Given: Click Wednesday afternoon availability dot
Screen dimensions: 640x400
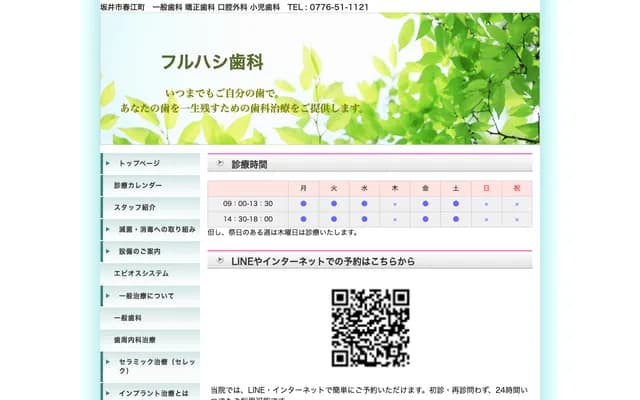Looking at the screenshot, I should point(364,219).
